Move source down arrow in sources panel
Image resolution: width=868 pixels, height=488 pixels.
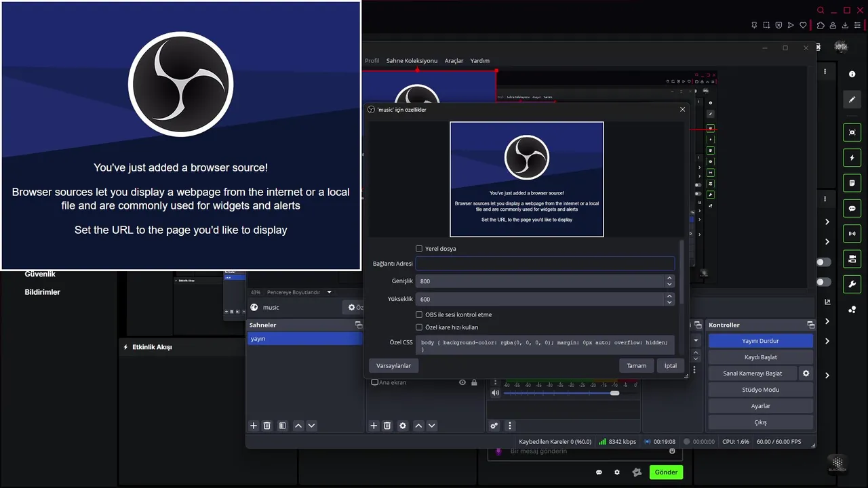tap(432, 426)
